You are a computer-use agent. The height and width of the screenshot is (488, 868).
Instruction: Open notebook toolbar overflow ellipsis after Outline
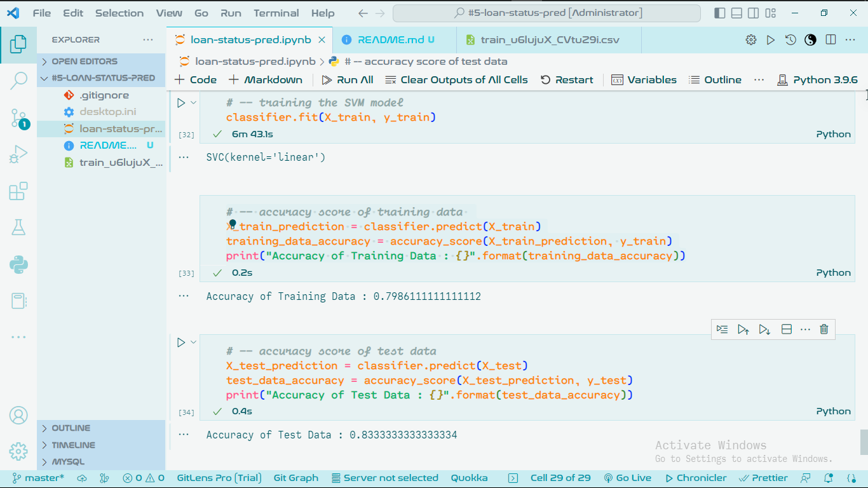click(759, 79)
